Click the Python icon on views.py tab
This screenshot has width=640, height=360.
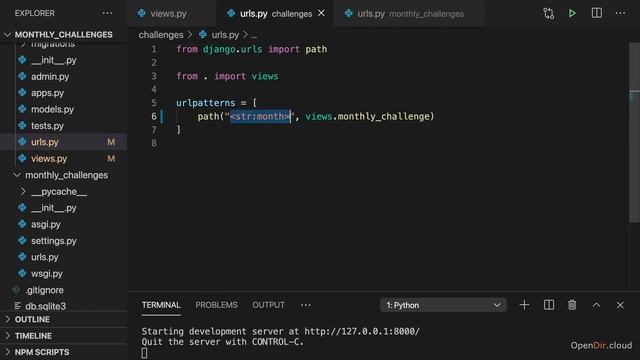point(142,13)
